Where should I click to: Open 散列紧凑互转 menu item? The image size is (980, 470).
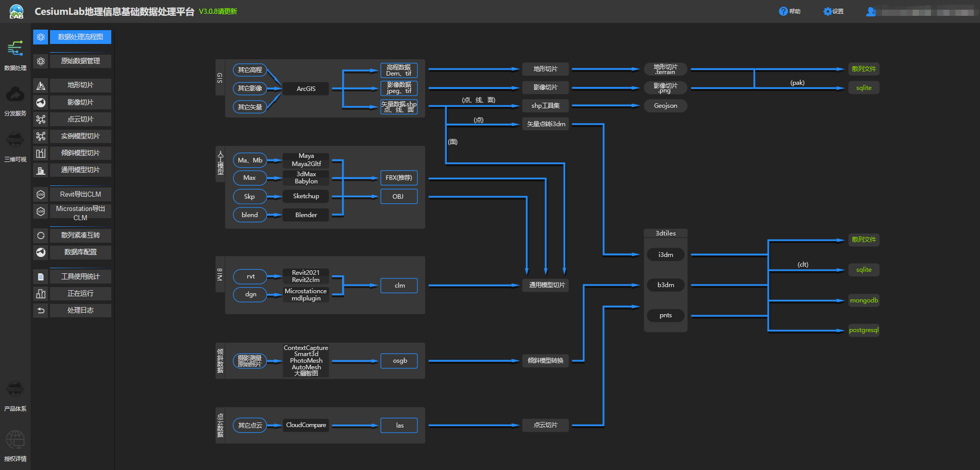coord(81,236)
